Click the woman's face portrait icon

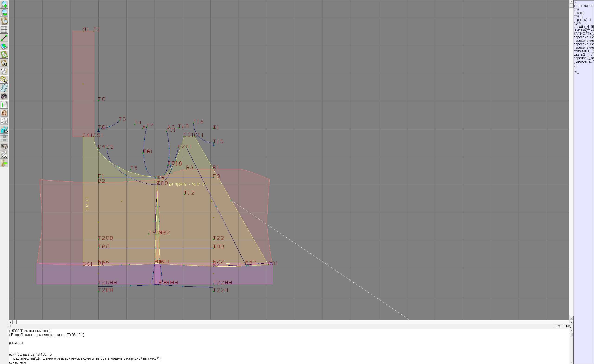[4, 113]
